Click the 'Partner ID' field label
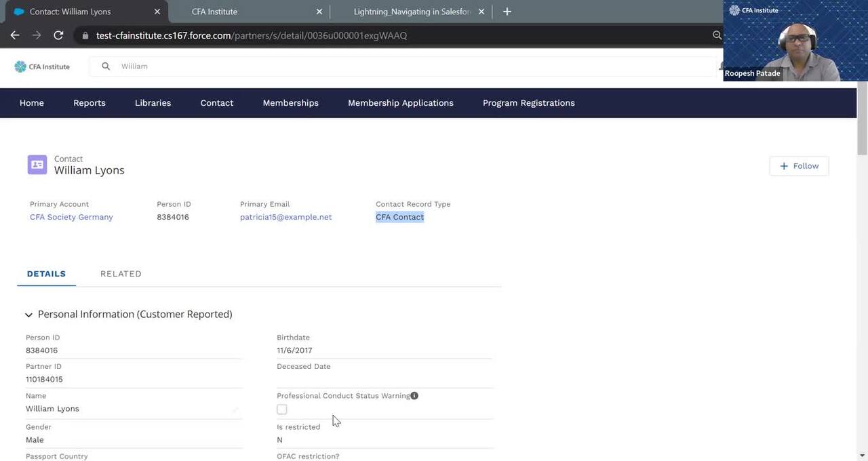 [43, 367]
